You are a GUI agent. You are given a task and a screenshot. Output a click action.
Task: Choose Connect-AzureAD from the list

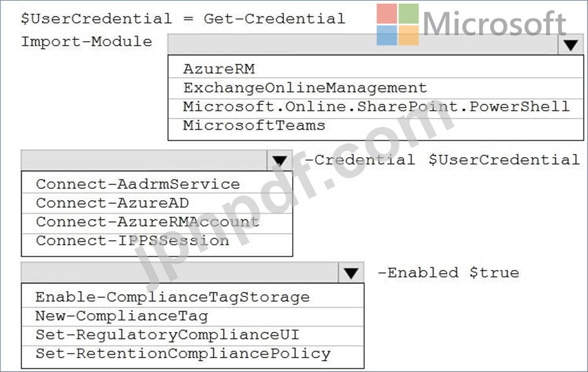(157, 203)
